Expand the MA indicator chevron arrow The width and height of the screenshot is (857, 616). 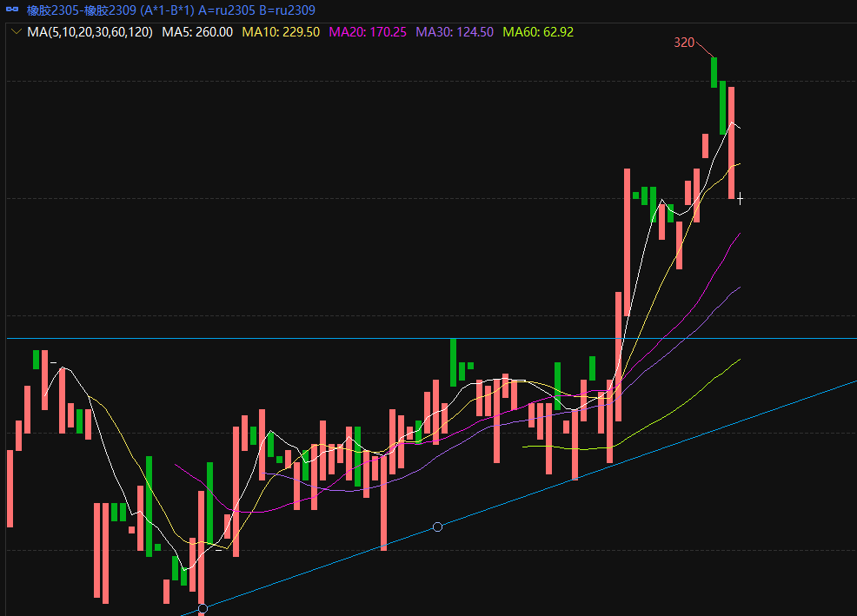[x=17, y=31]
